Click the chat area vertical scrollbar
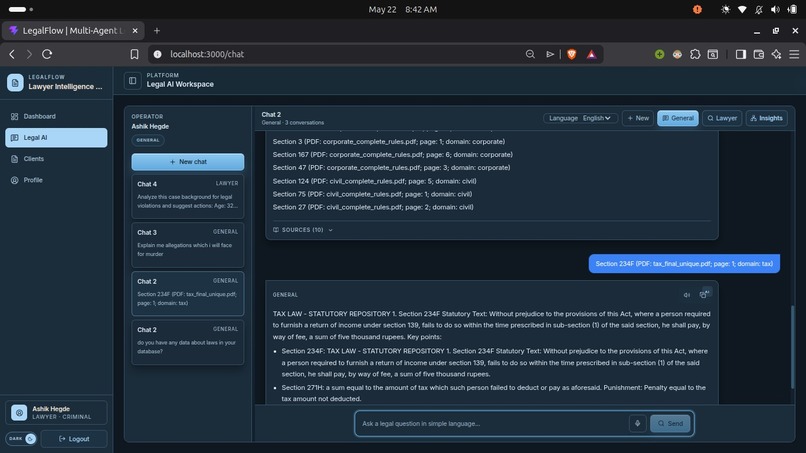The width and height of the screenshot is (806, 453). coord(792,347)
